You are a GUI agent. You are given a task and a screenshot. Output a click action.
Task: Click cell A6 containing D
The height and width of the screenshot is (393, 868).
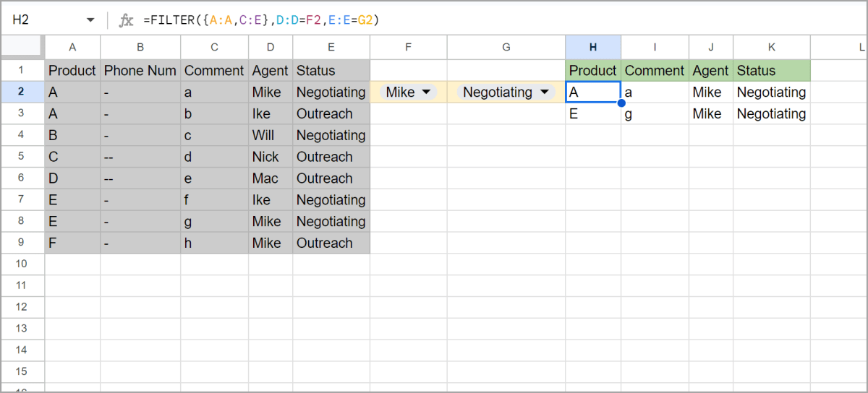pos(72,178)
